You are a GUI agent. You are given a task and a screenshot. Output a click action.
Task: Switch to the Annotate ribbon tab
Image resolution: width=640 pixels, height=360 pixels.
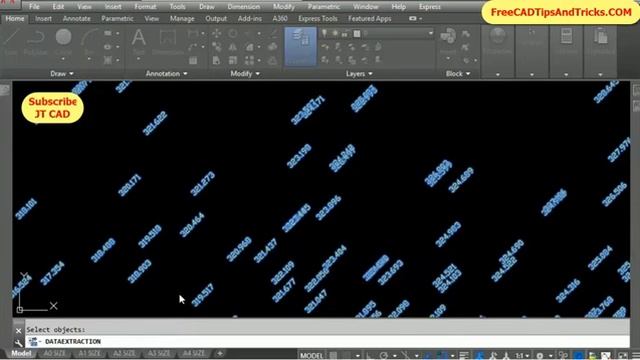(x=76, y=19)
